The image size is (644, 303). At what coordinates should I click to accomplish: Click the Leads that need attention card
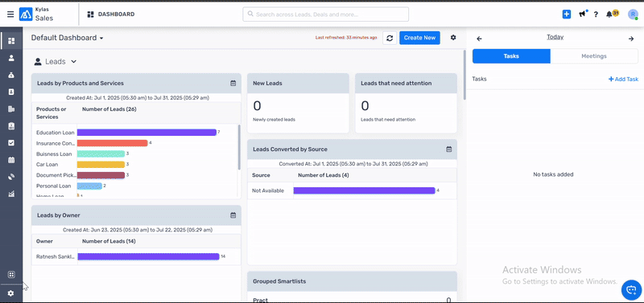pos(406,103)
